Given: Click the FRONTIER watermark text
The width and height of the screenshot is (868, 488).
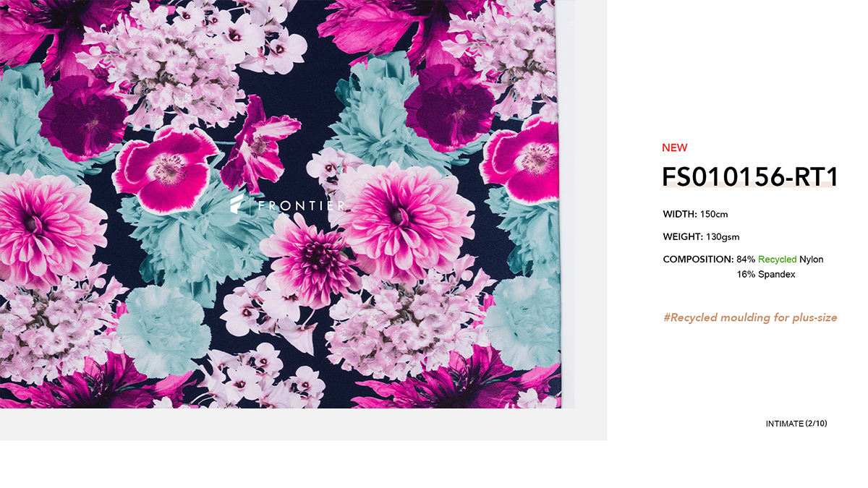Looking at the screenshot, I should [302, 206].
